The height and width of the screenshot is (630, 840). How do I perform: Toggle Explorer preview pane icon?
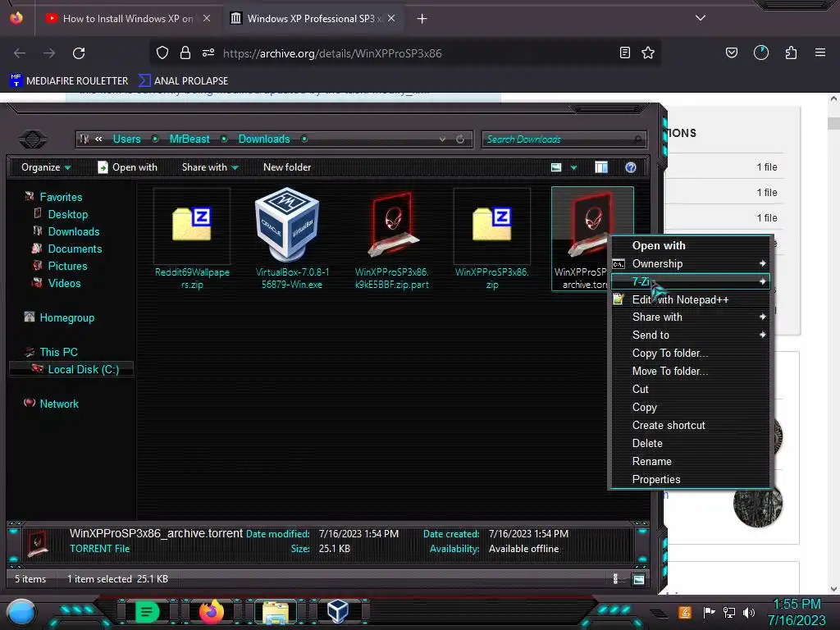tap(601, 167)
